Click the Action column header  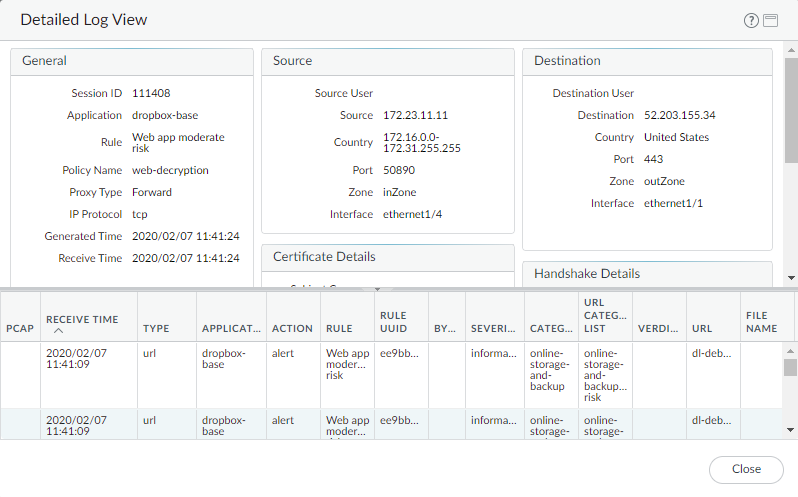[292, 328]
